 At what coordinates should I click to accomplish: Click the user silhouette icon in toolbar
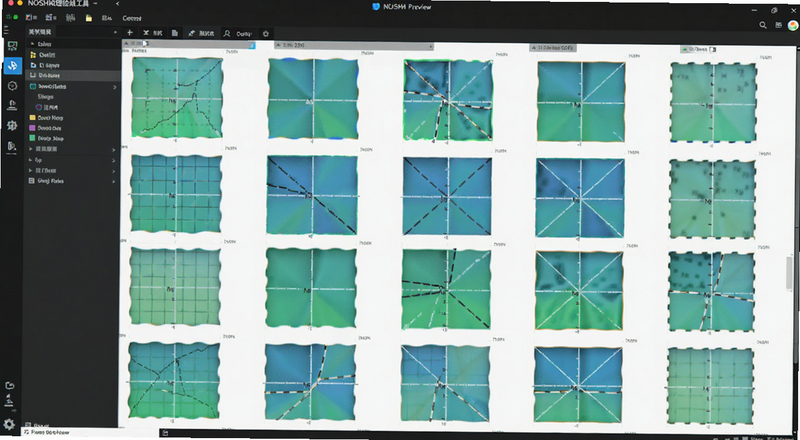227,34
